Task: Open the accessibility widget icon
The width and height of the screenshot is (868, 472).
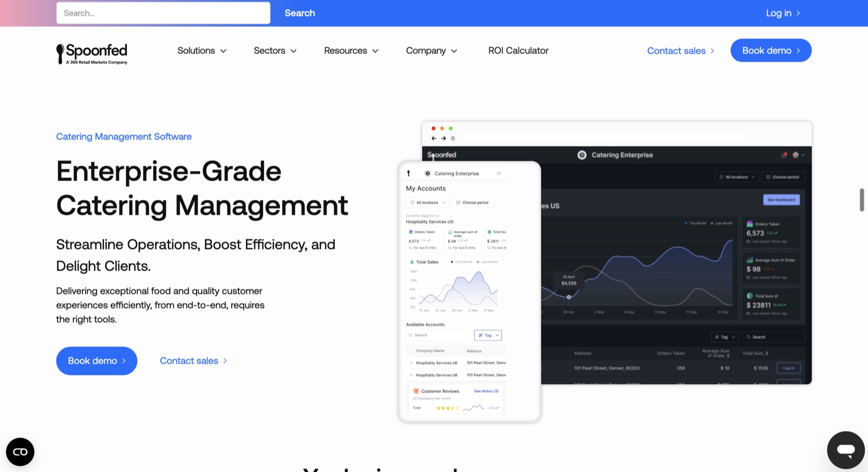Action: tap(20, 452)
